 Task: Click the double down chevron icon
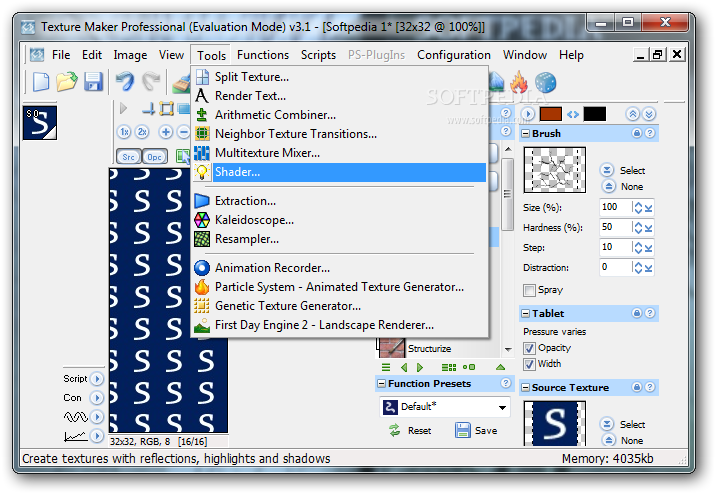coord(649,114)
